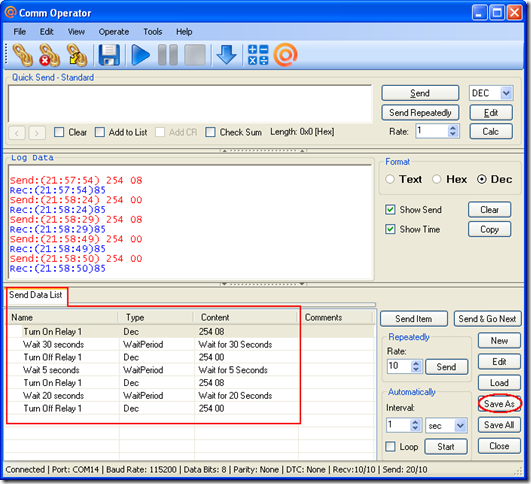Click the Load button
Image resolution: width=531 pixels, height=484 pixels.
tap(499, 383)
